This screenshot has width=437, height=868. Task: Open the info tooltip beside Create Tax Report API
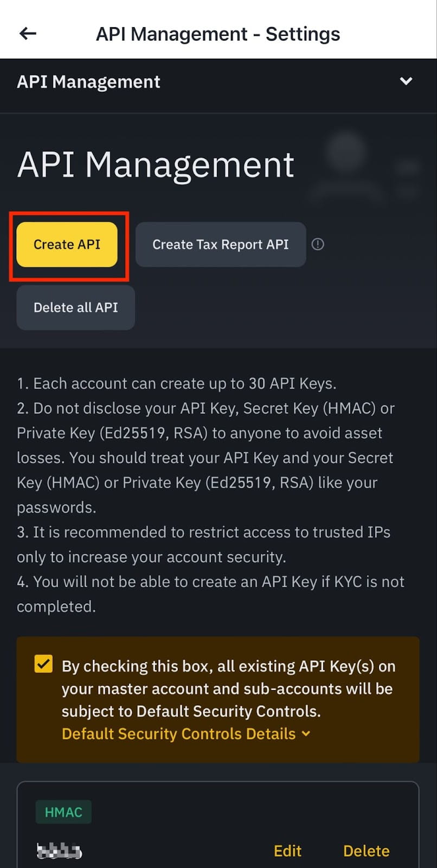318,245
